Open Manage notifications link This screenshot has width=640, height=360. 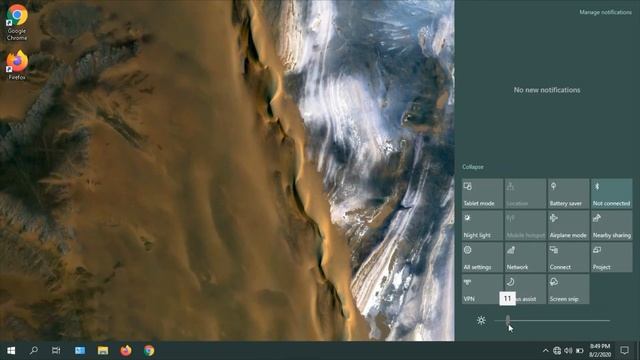(x=605, y=12)
